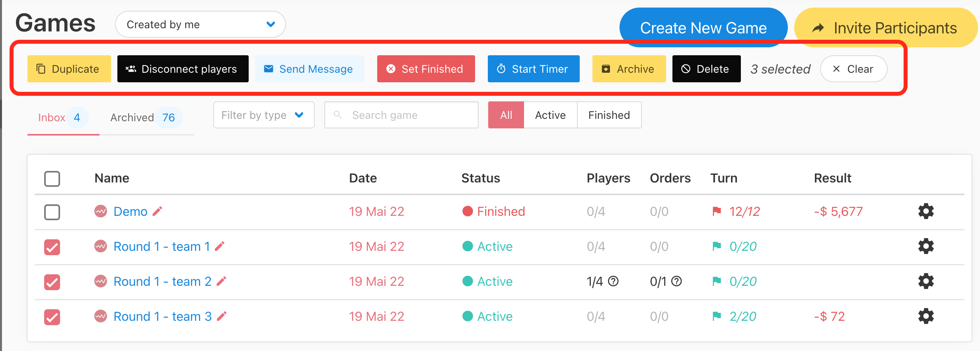
Task: Set selected games as Finished
Action: [x=426, y=69]
